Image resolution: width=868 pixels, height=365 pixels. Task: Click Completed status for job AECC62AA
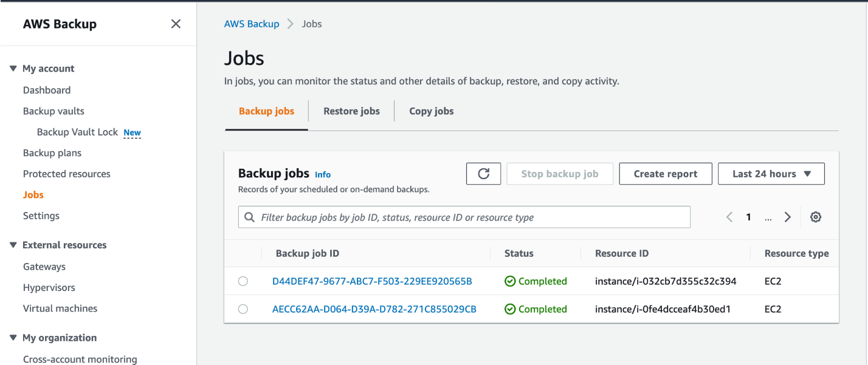pyautogui.click(x=543, y=309)
